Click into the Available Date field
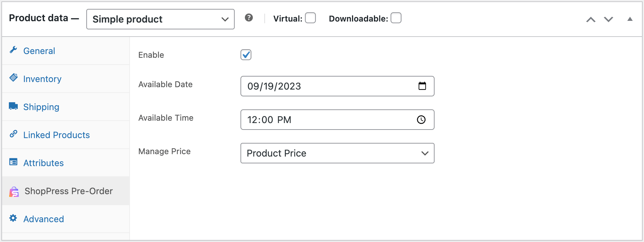Image resolution: width=644 pixels, height=242 pixels. 324,86
